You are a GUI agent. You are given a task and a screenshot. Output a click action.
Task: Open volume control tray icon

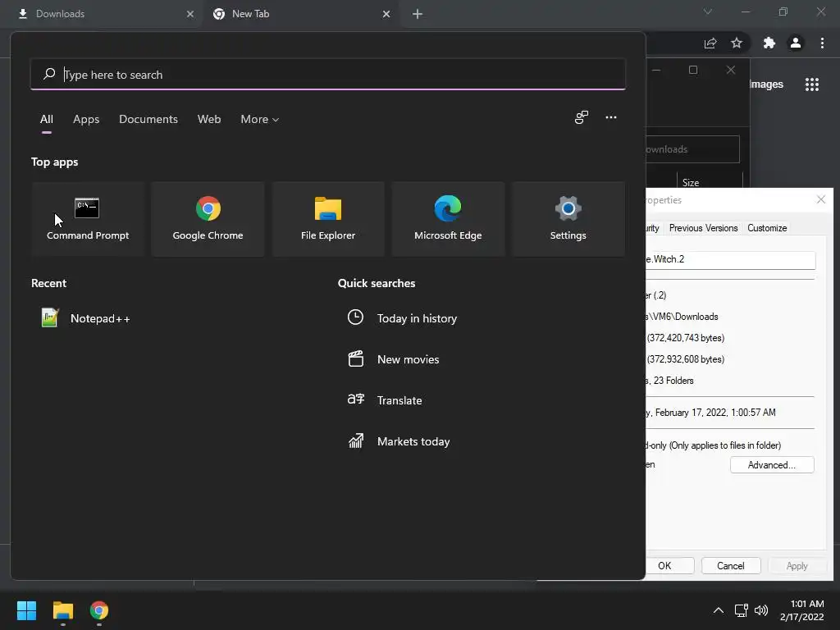coord(760,610)
